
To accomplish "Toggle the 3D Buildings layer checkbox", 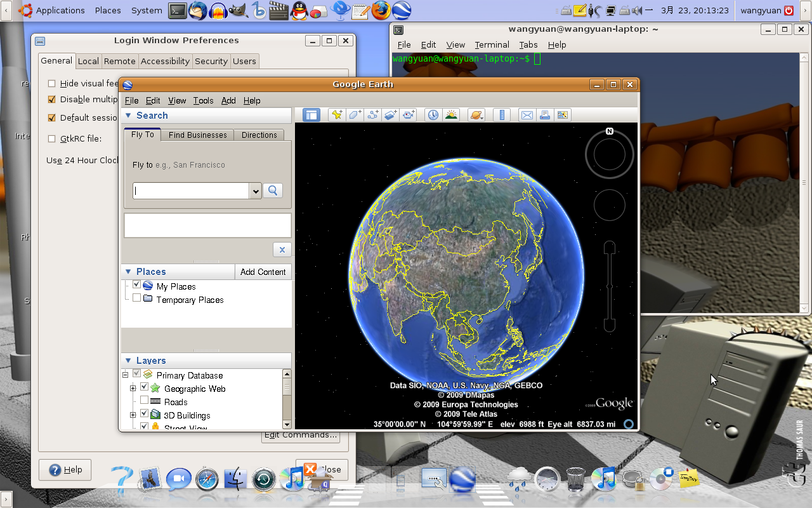I will click(144, 414).
